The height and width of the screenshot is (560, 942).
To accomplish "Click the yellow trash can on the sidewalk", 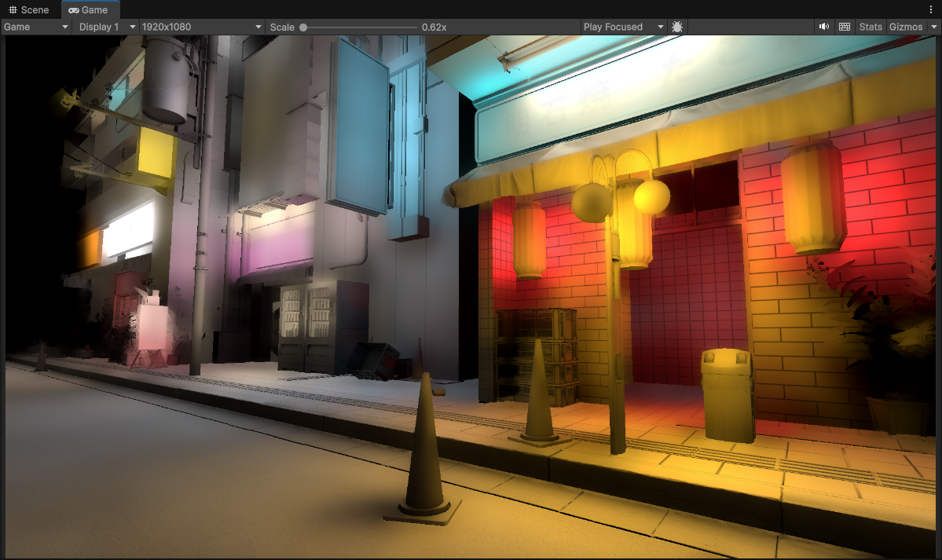I will [x=728, y=395].
